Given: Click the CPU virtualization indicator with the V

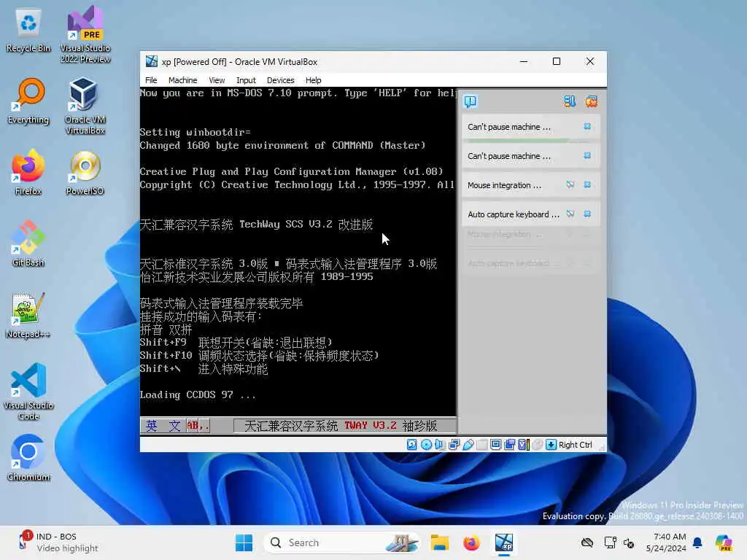Looking at the screenshot, I should coord(524,445).
